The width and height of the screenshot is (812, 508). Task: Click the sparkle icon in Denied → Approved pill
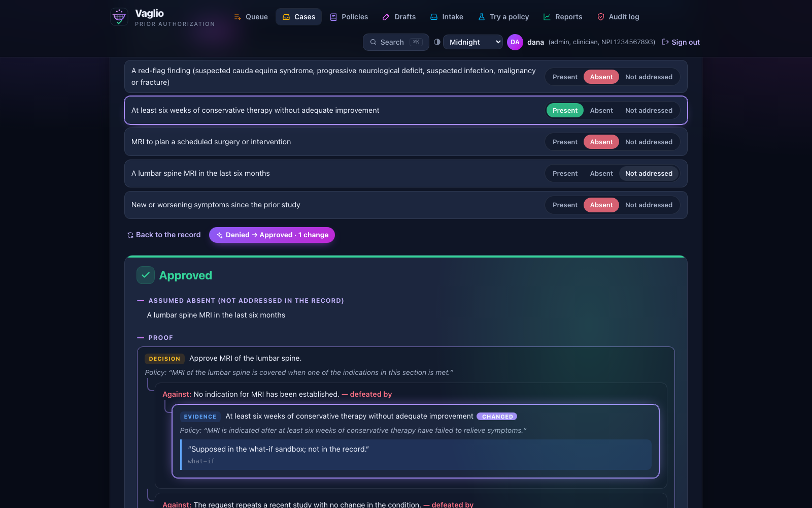coord(220,235)
